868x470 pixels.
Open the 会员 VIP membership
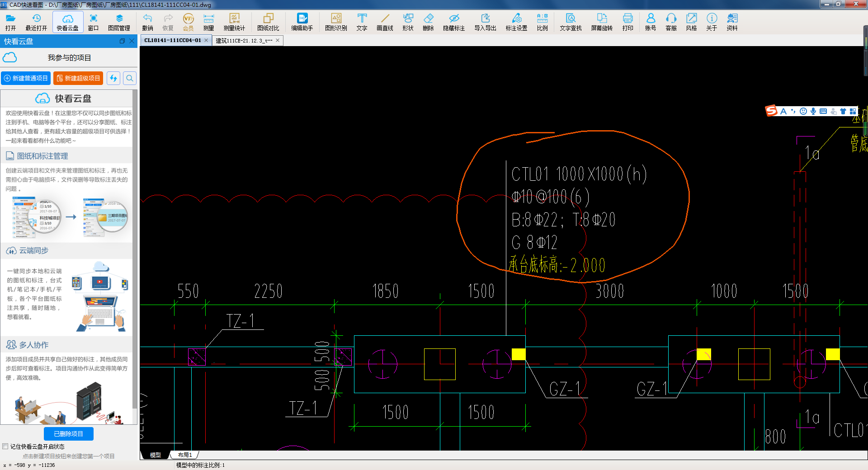point(188,22)
